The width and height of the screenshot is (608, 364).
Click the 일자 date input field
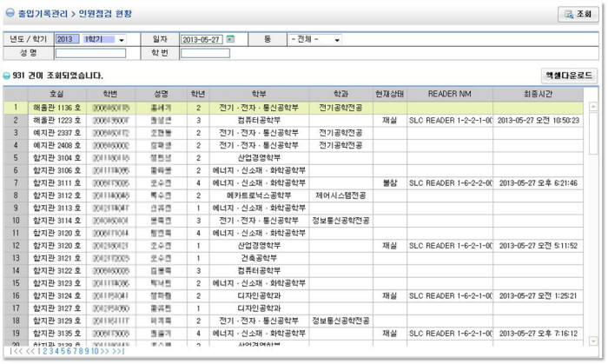(202, 40)
